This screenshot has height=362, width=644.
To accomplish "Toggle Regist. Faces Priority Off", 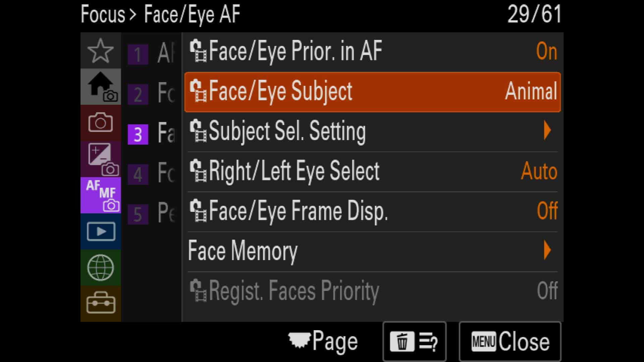I will (373, 291).
